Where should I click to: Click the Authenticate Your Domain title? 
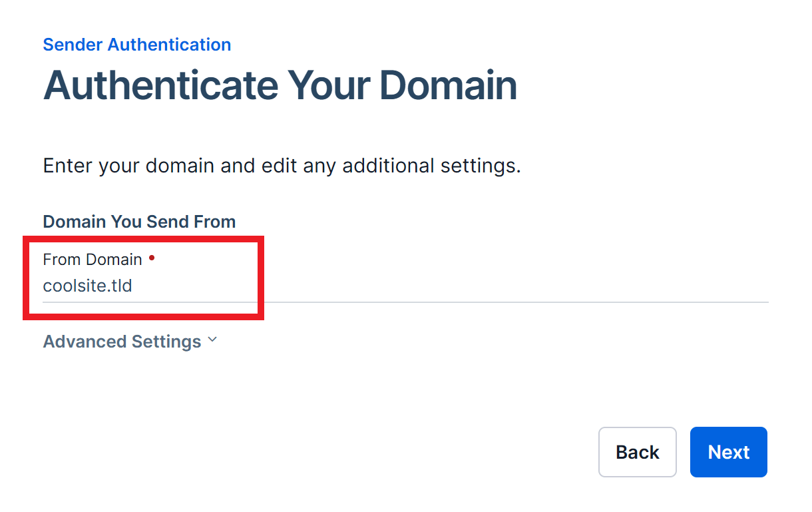280,85
